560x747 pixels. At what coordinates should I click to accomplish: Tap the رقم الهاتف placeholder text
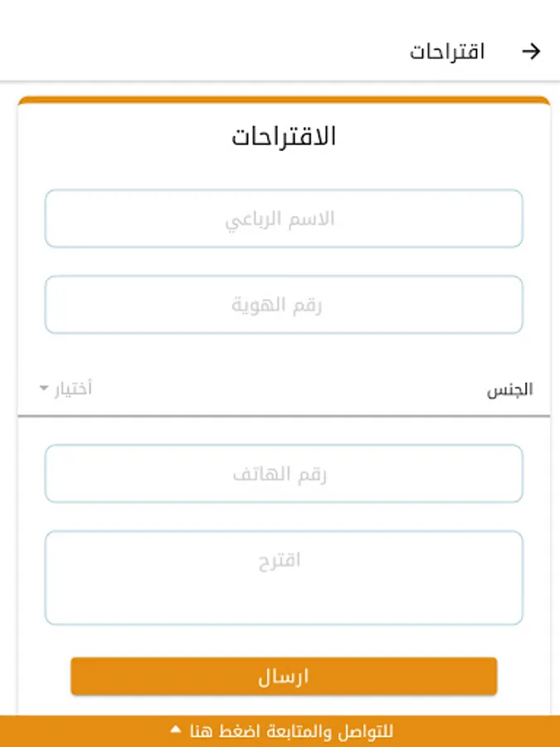tap(280, 475)
